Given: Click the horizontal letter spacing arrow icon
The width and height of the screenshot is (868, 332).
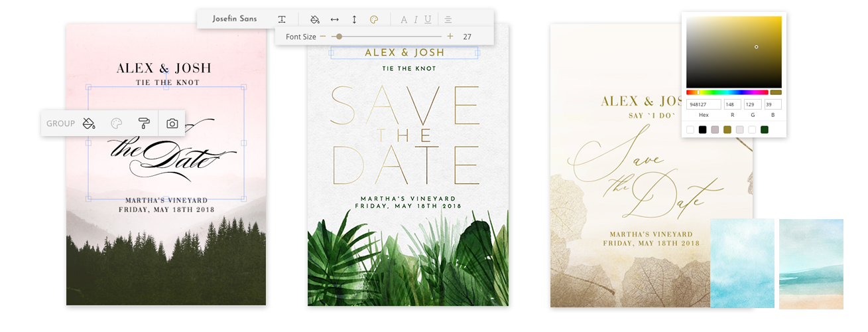Looking at the screenshot, I should (x=335, y=19).
